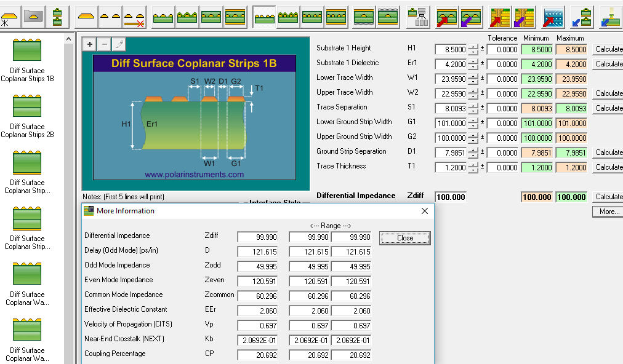Increase Substrate 1 Height with up spinner

coord(472,47)
